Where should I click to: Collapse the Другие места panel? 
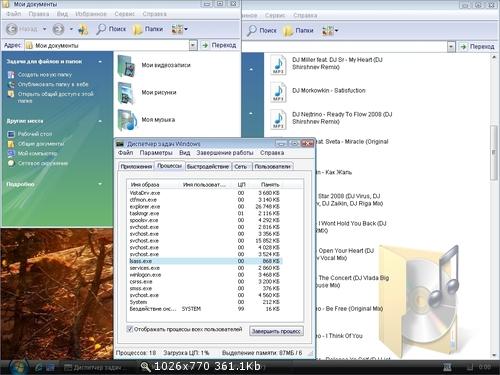click(100, 121)
